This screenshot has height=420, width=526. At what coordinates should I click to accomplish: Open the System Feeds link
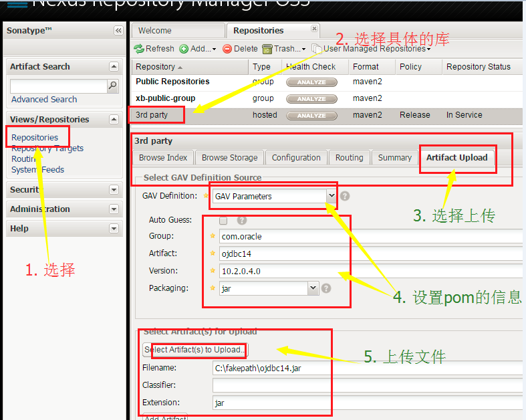[37, 170]
